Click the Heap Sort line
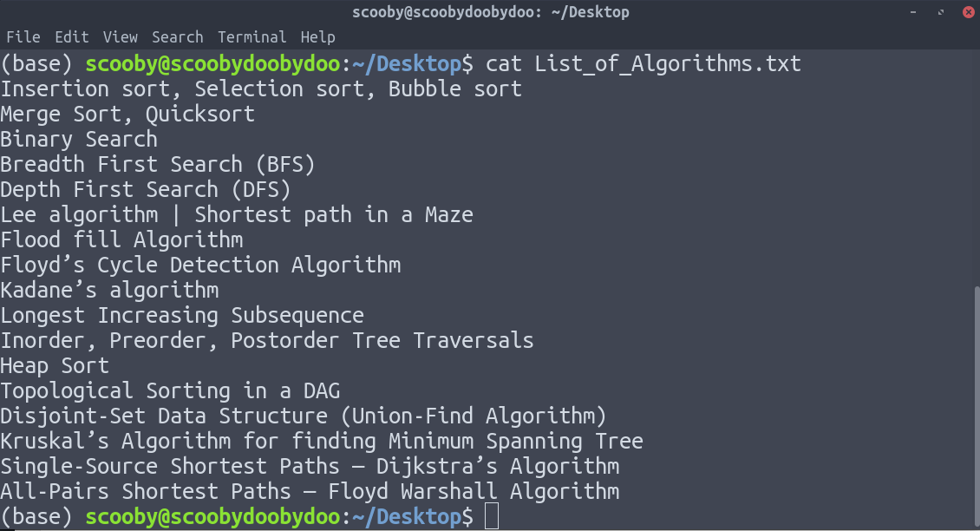 [55, 365]
